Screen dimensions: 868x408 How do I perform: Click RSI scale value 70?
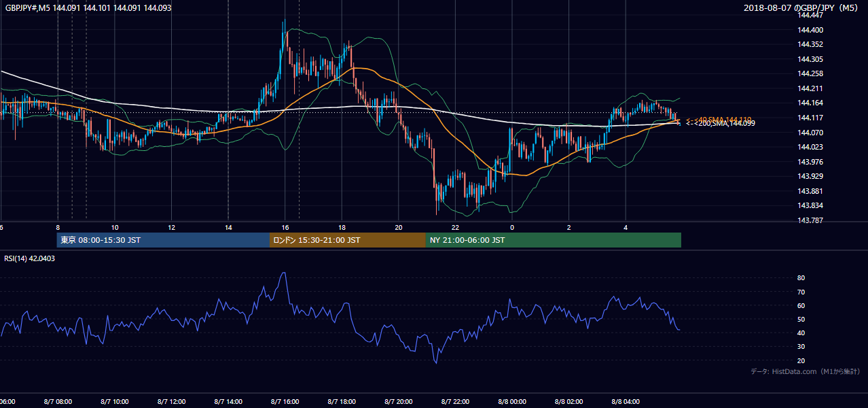click(x=801, y=292)
